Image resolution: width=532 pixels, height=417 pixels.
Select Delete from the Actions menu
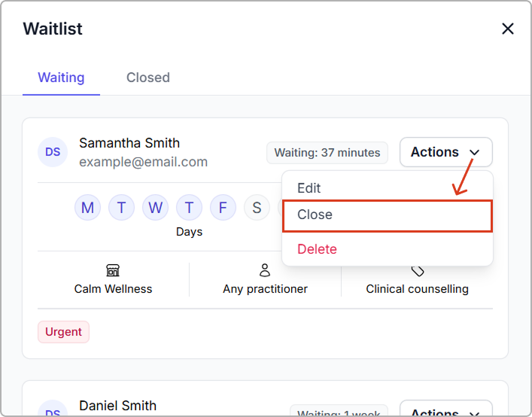coord(317,249)
